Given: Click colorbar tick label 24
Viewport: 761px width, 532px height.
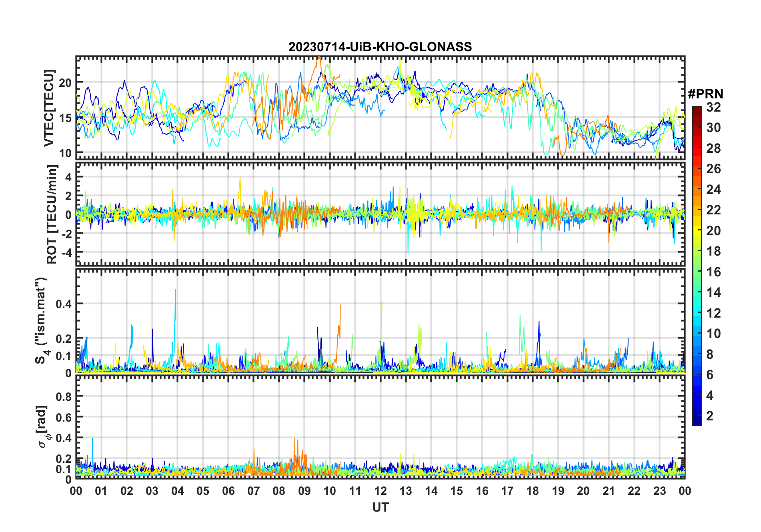Looking at the screenshot, I should (x=713, y=189).
